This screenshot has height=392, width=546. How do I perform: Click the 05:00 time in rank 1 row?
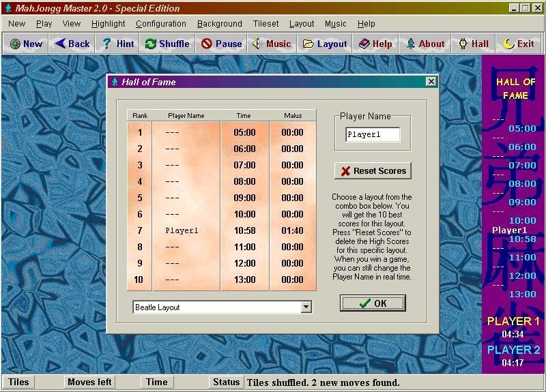244,132
